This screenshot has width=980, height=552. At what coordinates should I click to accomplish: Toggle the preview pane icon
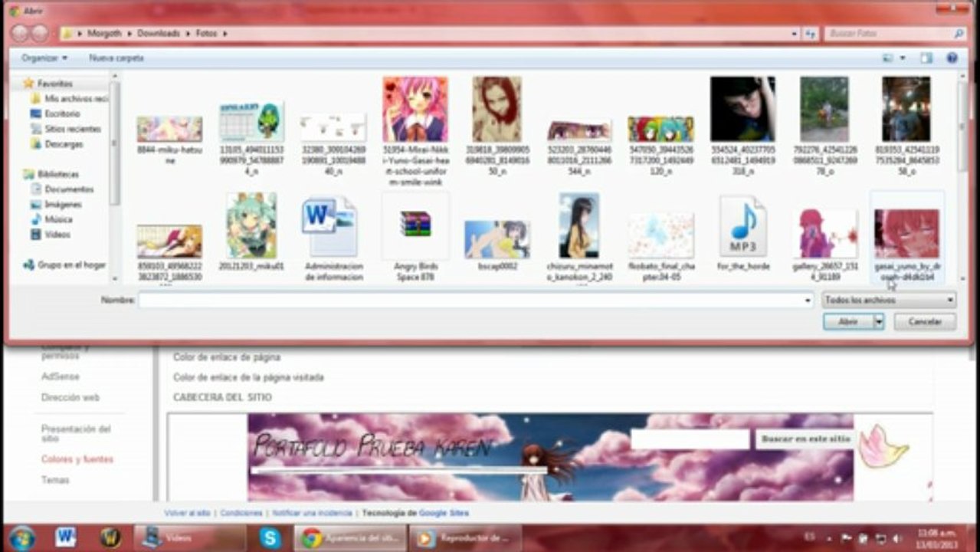click(x=926, y=58)
